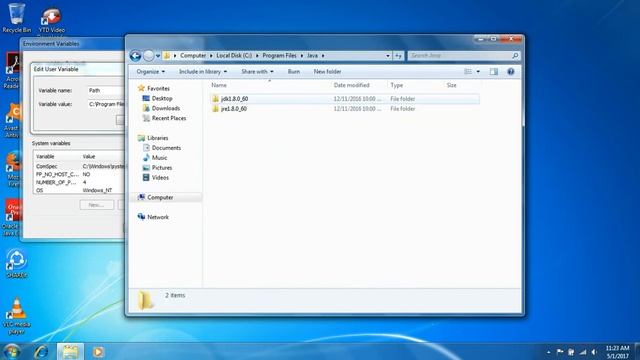Click the Explorer help question-mark icon

pos(511,72)
